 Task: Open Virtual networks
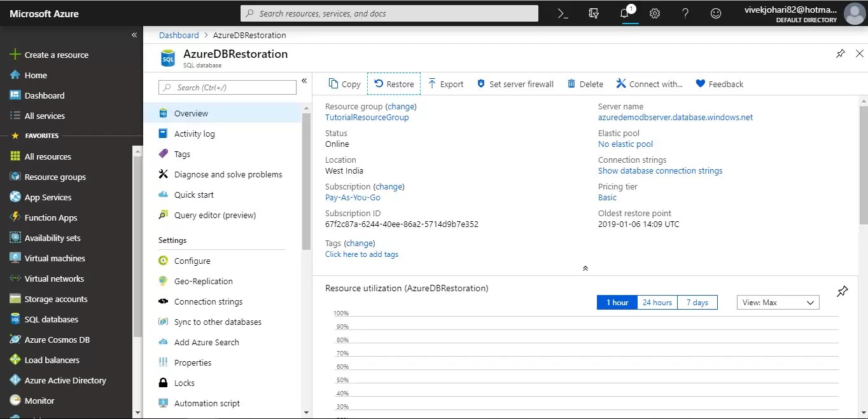(x=47, y=278)
